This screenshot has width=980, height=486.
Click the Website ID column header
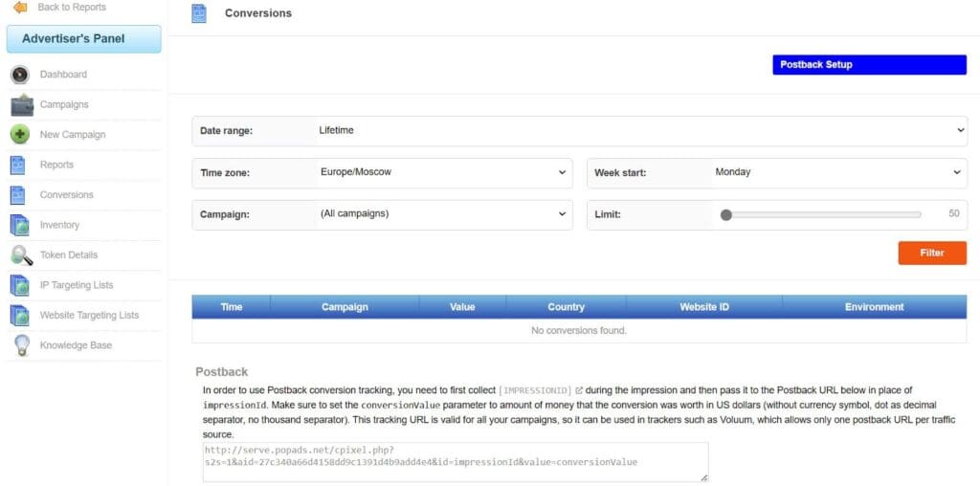point(704,307)
